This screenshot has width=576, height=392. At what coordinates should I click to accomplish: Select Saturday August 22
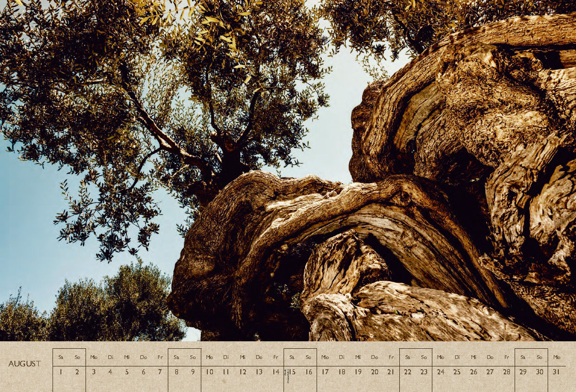[408, 372]
